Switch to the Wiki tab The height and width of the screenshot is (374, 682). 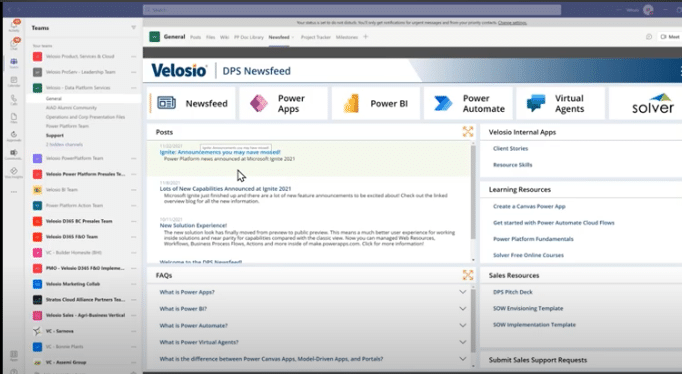point(224,37)
